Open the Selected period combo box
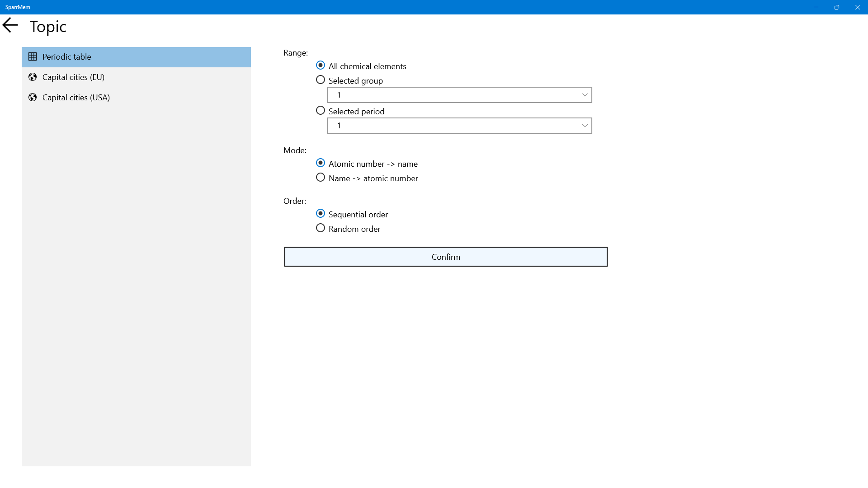Image resolution: width=868 pixels, height=488 pixels. coord(459,126)
